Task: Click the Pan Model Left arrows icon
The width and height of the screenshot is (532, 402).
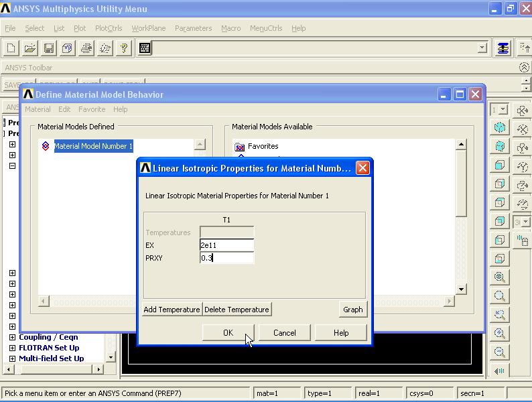Action: (500, 371)
